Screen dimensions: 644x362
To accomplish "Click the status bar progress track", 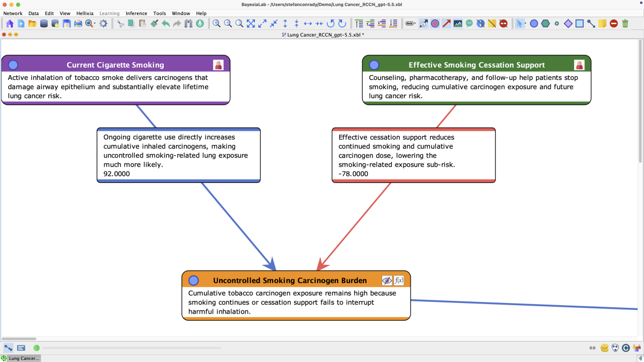I will 131,348.
